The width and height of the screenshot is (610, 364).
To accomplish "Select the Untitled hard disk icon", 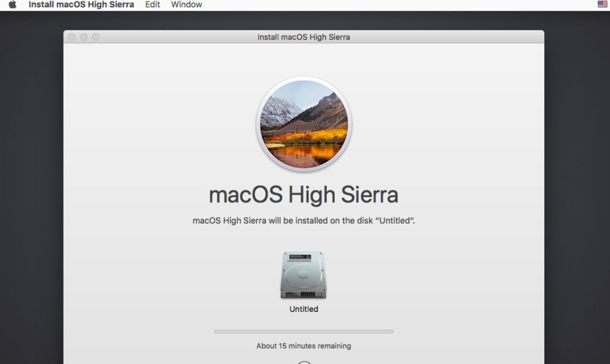I will pyautogui.click(x=304, y=275).
